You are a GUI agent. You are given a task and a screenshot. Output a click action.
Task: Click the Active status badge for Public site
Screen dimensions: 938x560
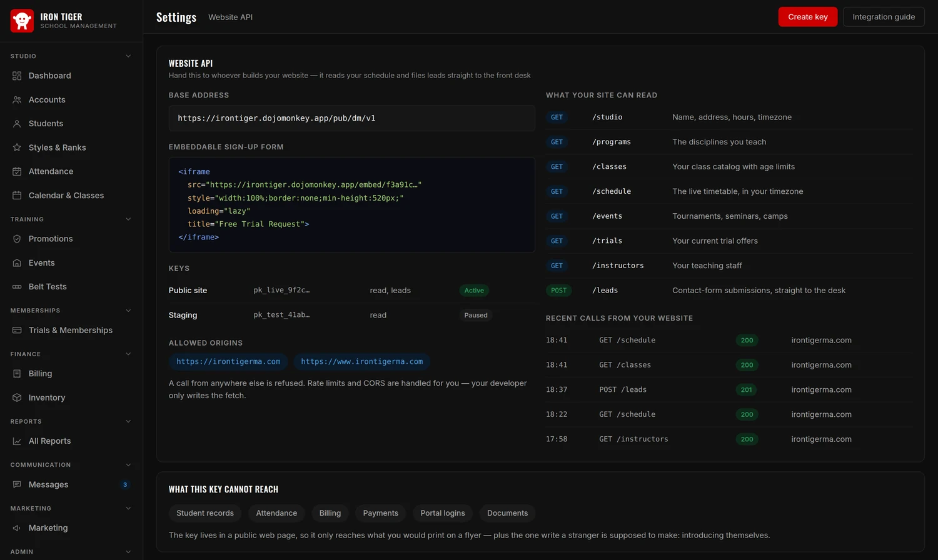tap(474, 291)
